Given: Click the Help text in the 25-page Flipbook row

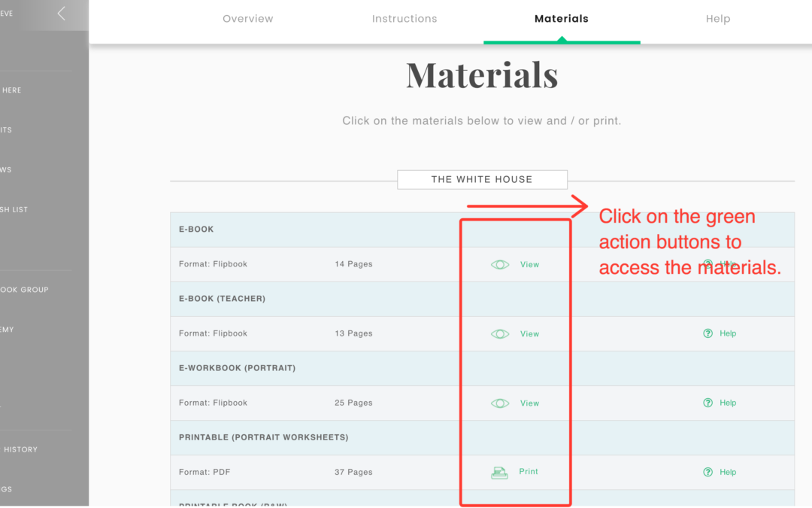Looking at the screenshot, I should pyautogui.click(x=728, y=403).
